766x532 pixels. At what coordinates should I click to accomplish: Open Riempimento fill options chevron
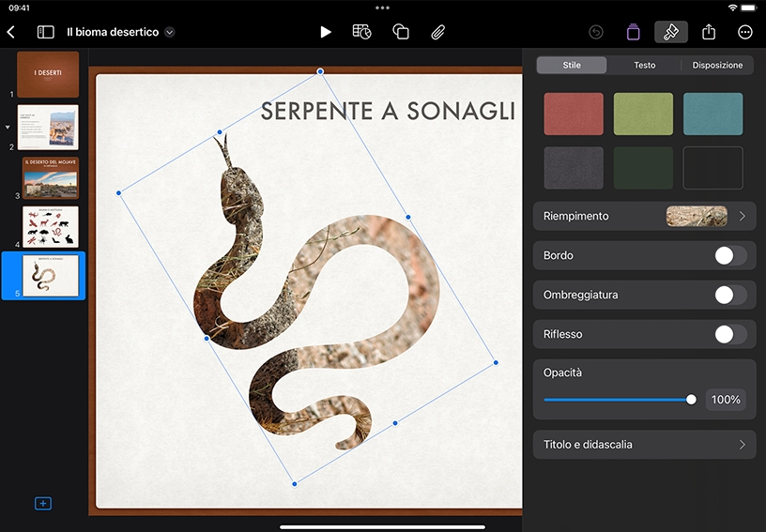coord(742,216)
